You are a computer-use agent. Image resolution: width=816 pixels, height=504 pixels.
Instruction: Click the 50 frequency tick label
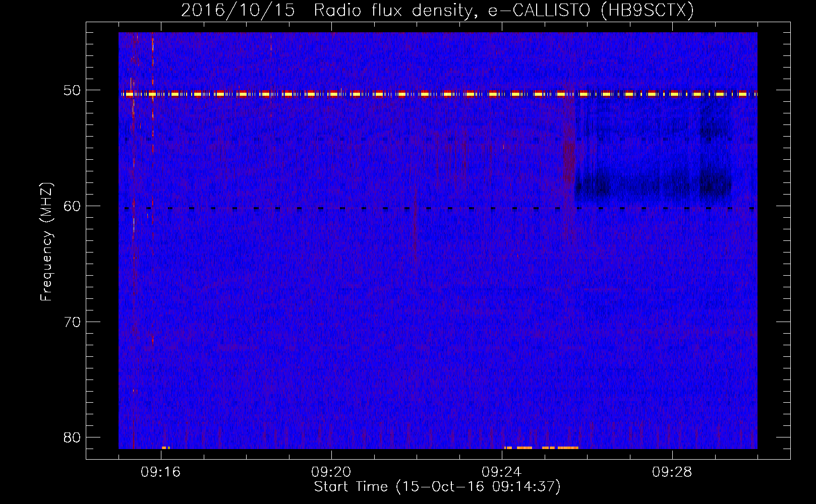point(72,90)
